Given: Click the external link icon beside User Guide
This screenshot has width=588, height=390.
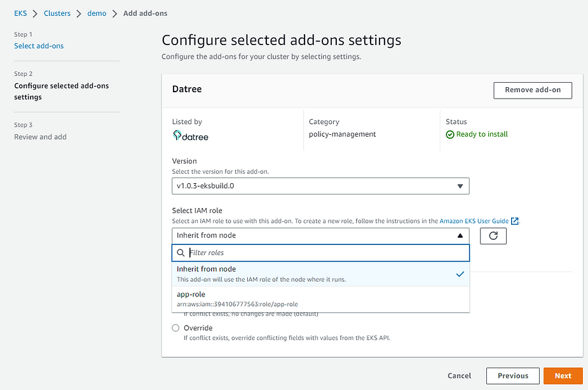Looking at the screenshot, I should tap(515, 221).
